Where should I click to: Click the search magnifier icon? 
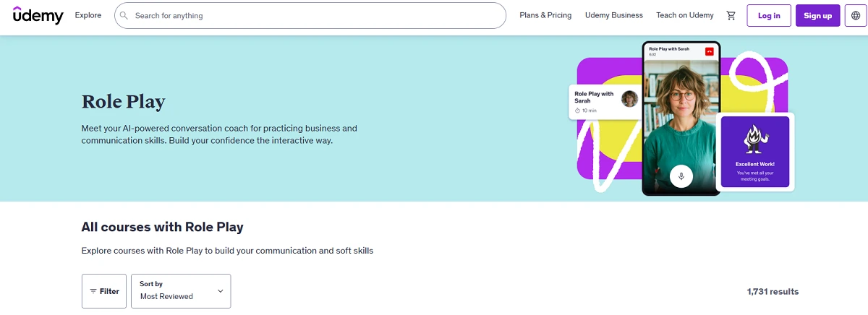124,15
